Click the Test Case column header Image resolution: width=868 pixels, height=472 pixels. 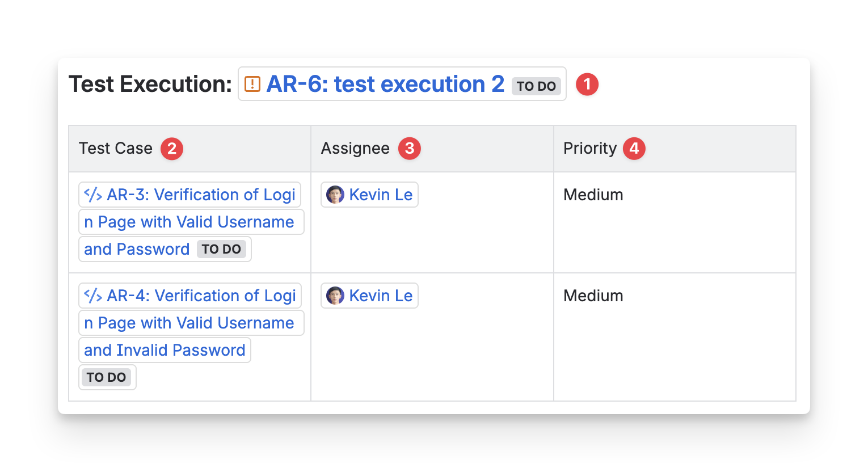[x=116, y=149]
